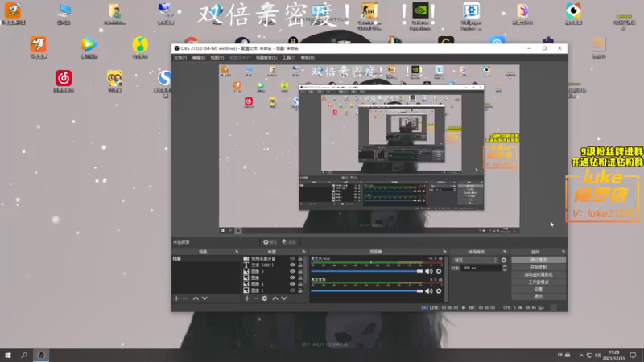Toggle lock on 文本 (GDI+) source
Screen dimensions: 644x362
pos(300,265)
